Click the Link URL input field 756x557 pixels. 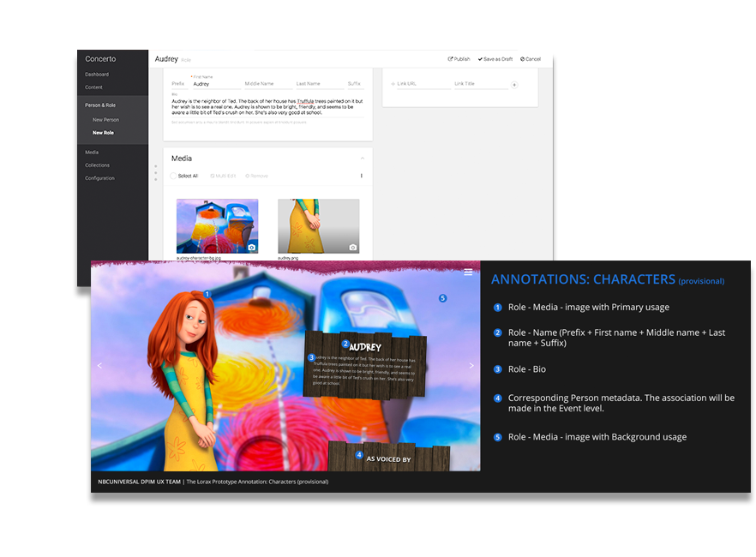422,84
